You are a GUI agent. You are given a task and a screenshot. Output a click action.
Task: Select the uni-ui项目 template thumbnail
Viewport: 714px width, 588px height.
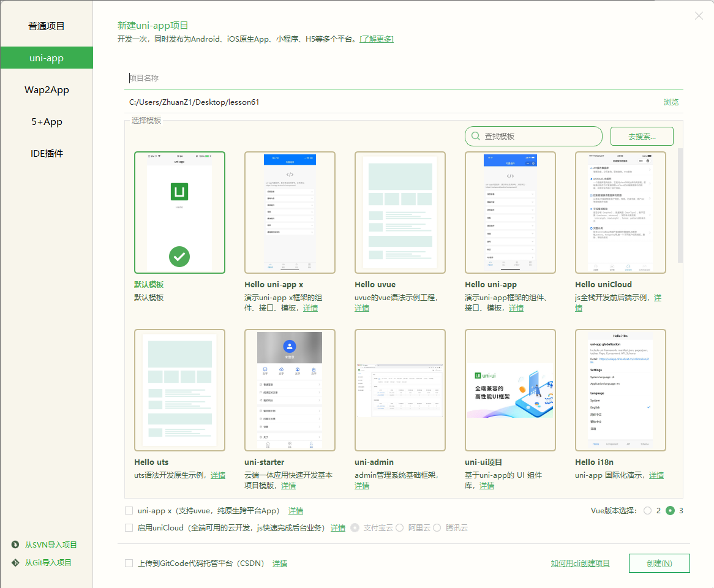point(510,390)
